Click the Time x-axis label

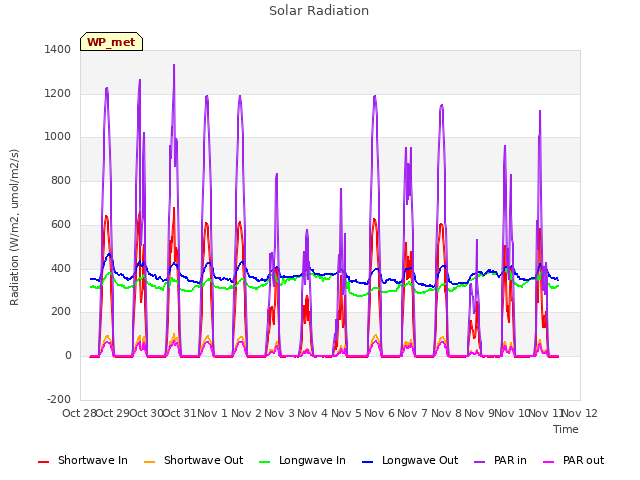(x=566, y=429)
